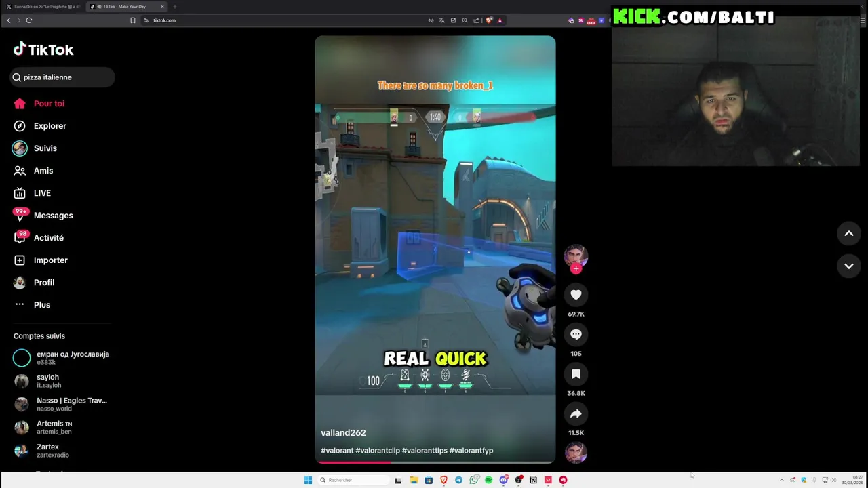Open Discord from the taskbar
This screenshot has height=488, width=868.
(x=503, y=480)
